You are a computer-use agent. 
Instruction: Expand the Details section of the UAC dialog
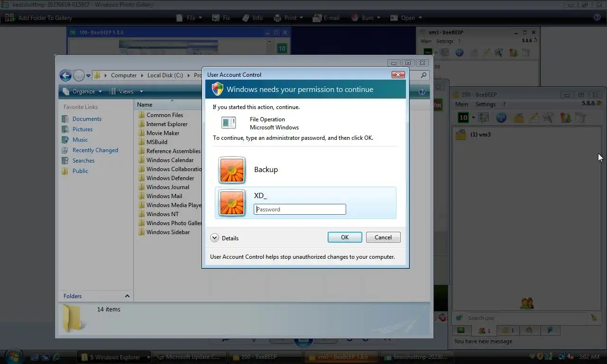coord(224,238)
